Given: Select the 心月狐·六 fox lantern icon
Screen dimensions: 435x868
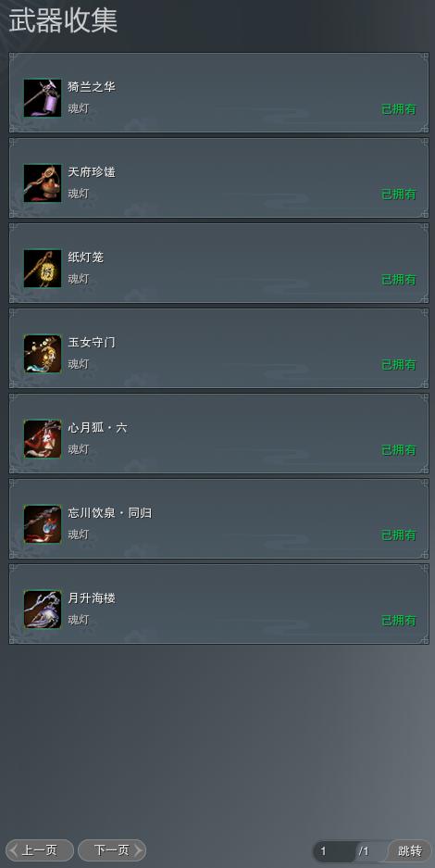Looking at the screenshot, I should (43, 439).
